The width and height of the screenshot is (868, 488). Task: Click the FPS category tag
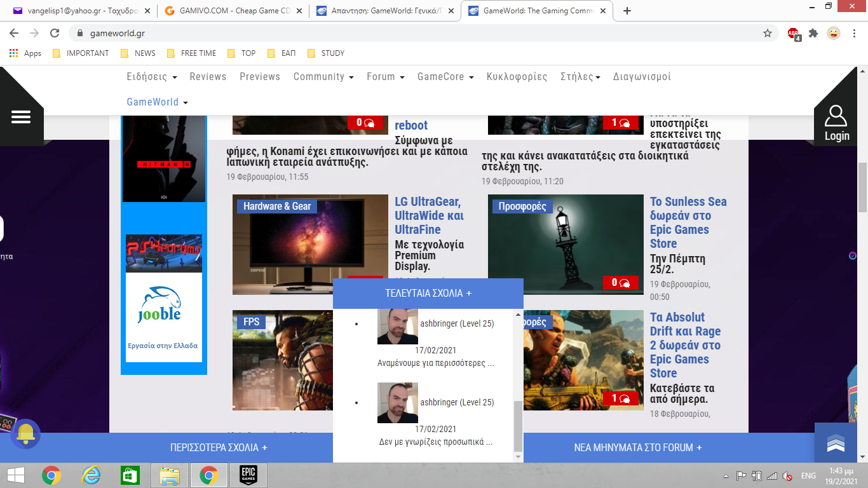(252, 322)
